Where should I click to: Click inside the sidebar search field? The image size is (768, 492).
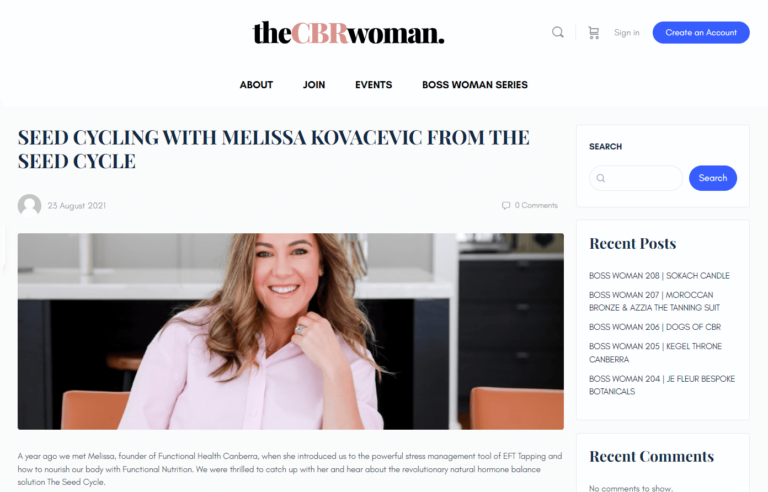coord(636,178)
